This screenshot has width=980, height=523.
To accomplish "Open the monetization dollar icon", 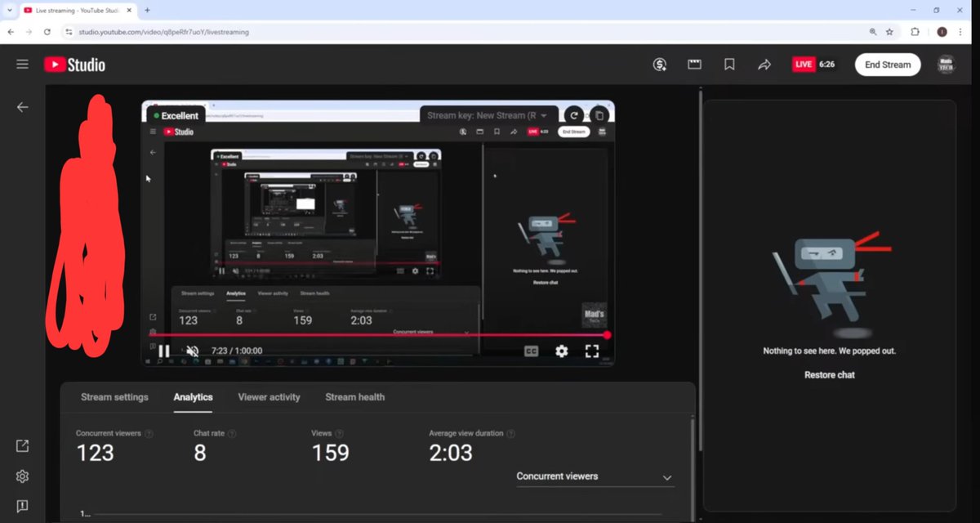I will pyautogui.click(x=660, y=65).
